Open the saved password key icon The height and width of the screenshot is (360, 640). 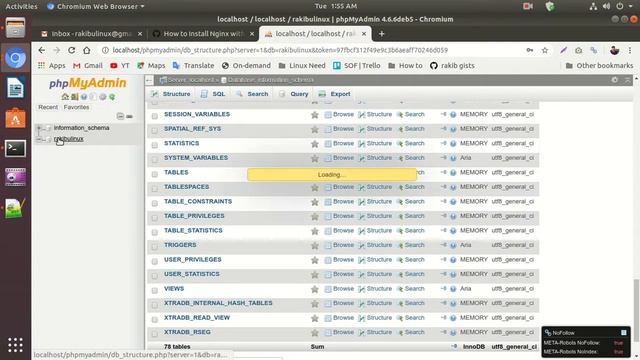pyautogui.click(x=529, y=50)
